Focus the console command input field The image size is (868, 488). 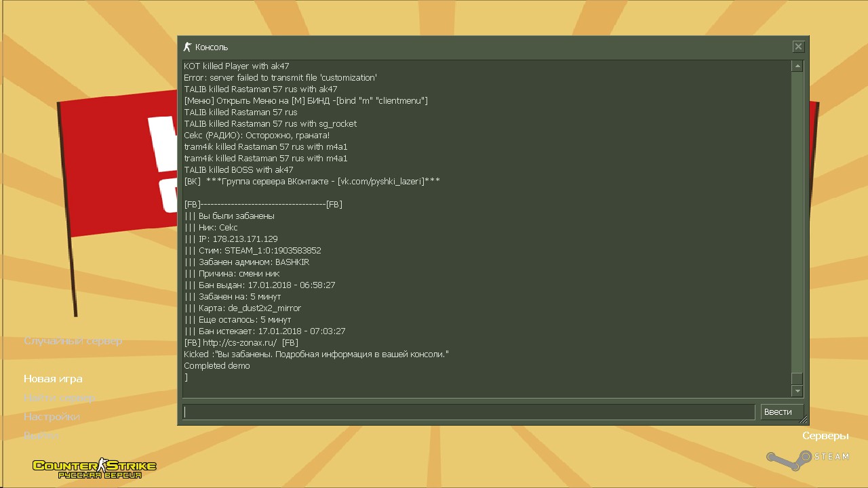(x=469, y=412)
